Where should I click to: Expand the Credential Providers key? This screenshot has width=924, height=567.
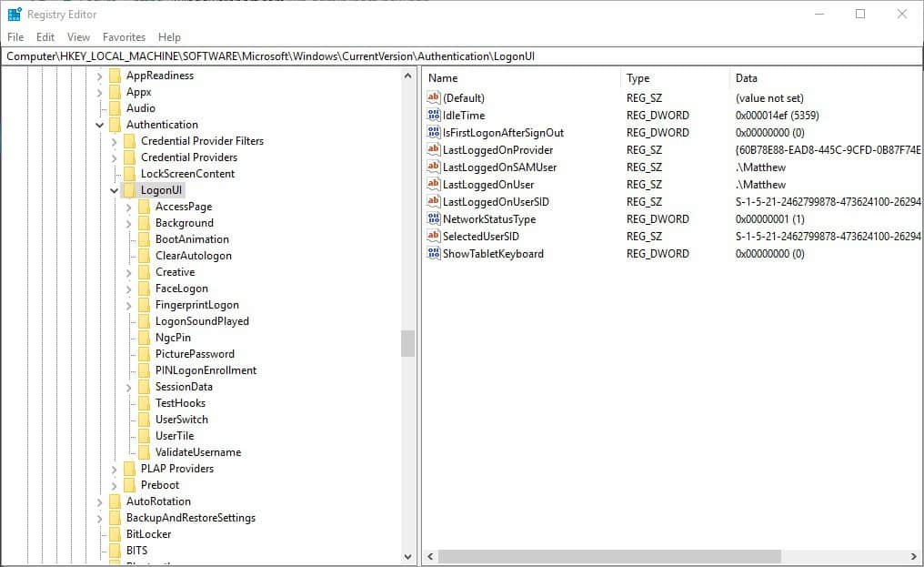(115, 158)
